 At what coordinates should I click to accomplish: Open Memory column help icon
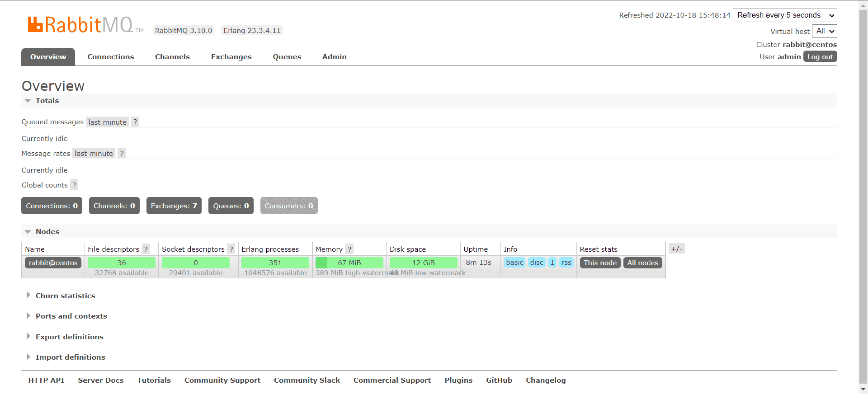coord(349,249)
